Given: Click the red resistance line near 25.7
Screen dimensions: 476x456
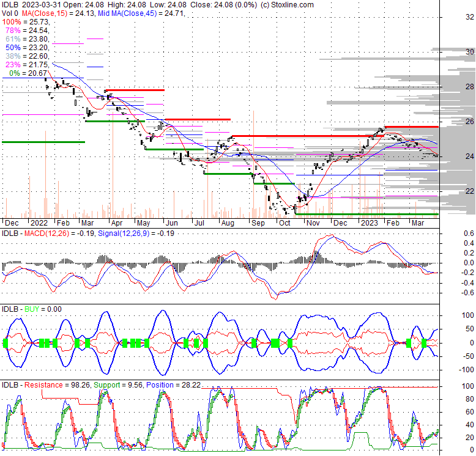Looking at the screenshot, I should click(411, 127).
